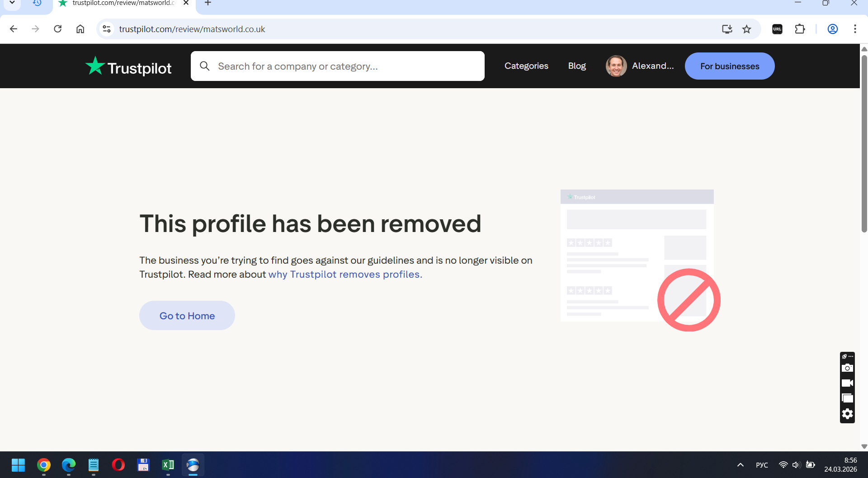Open the URL extension icon
868x478 pixels.
(777, 29)
